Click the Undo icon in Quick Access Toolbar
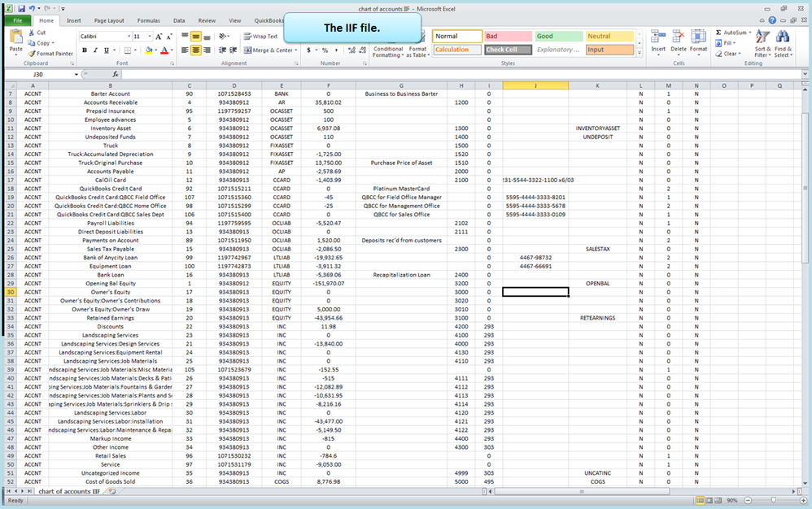This screenshot has width=812, height=509. coord(32,9)
